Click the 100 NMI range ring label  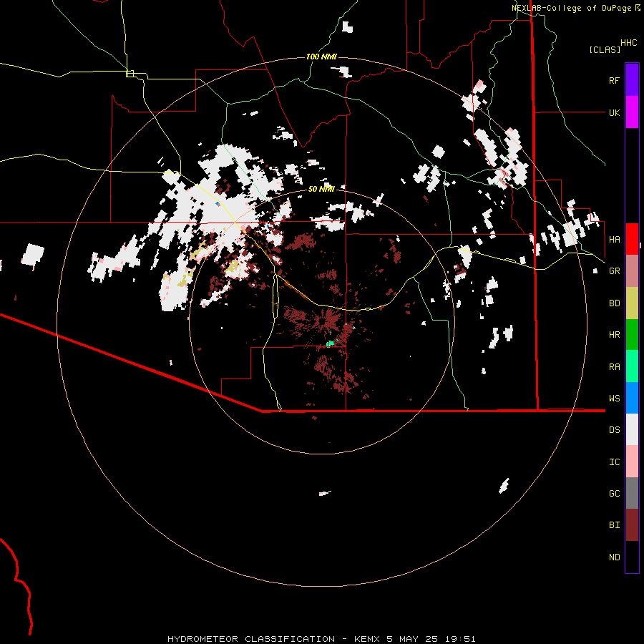[x=321, y=57]
